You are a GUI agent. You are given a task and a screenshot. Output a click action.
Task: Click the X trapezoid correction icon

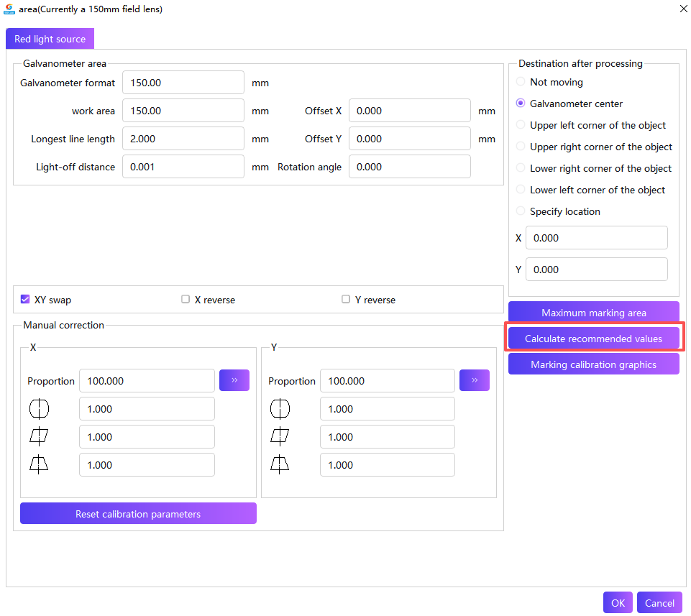39,464
